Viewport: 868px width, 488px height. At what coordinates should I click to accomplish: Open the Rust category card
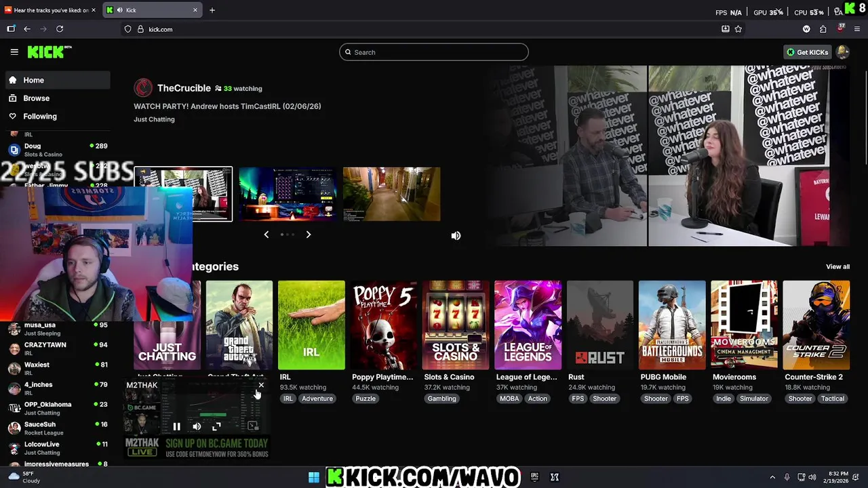[x=600, y=325]
